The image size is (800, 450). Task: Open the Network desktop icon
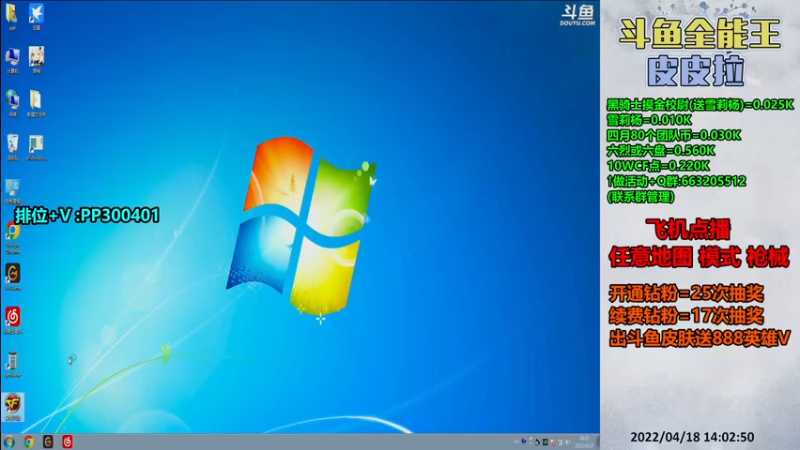12,104
